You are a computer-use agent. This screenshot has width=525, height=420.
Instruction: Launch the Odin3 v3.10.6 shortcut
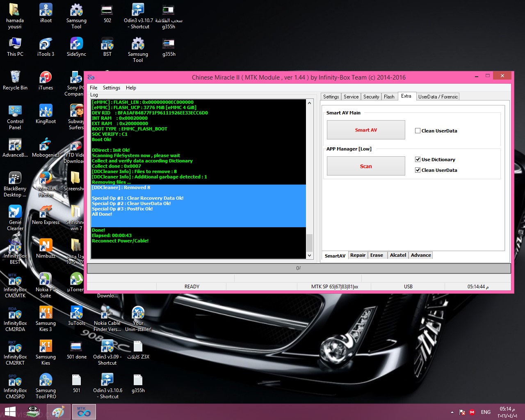click(107, 386)
